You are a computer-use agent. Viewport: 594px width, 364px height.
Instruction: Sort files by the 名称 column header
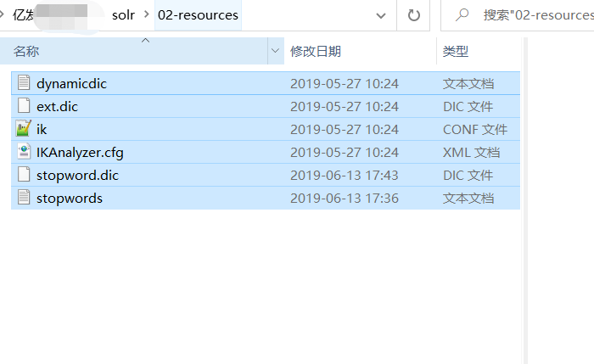tap(134, 51)
